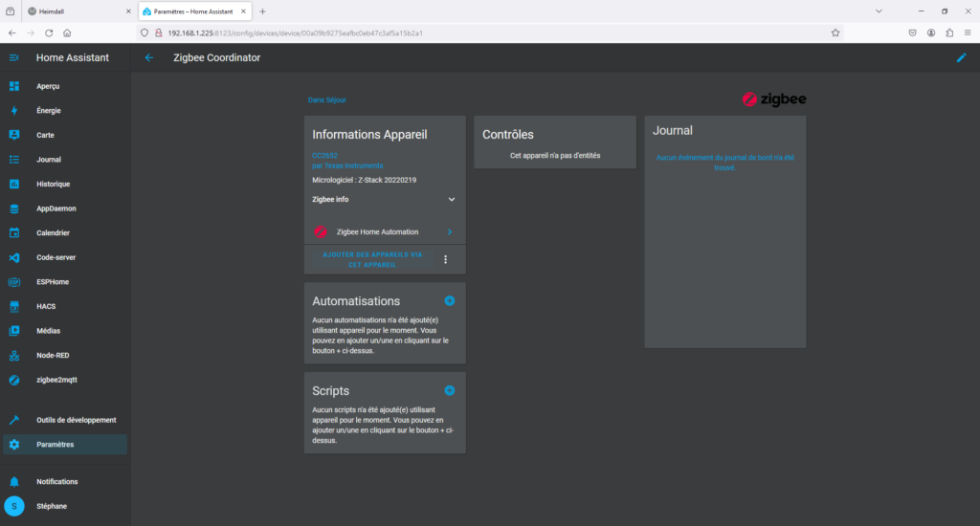Open Zigbee Home Automation integration chevron
This screenshot has width=980, height=526.
click(x=450, y=231)
